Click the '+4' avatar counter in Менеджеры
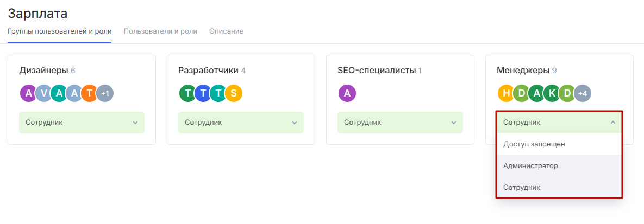This screenshot has width=644, height=224. click(x=582, y=93)
